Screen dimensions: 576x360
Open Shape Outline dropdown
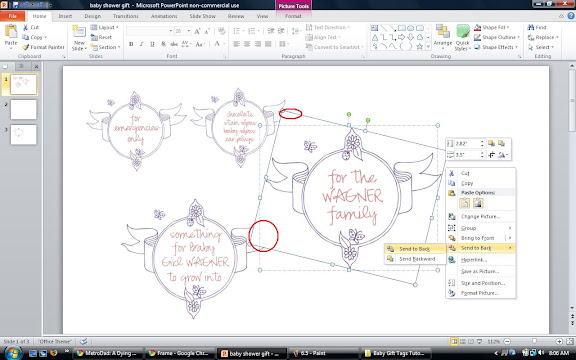click(x=497, y=37)
